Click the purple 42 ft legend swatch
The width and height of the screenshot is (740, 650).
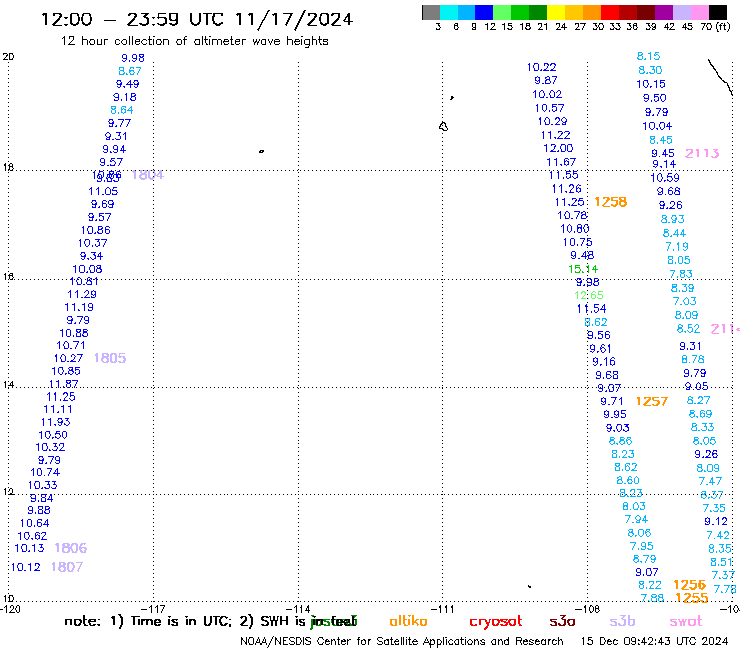coord(664,12)
